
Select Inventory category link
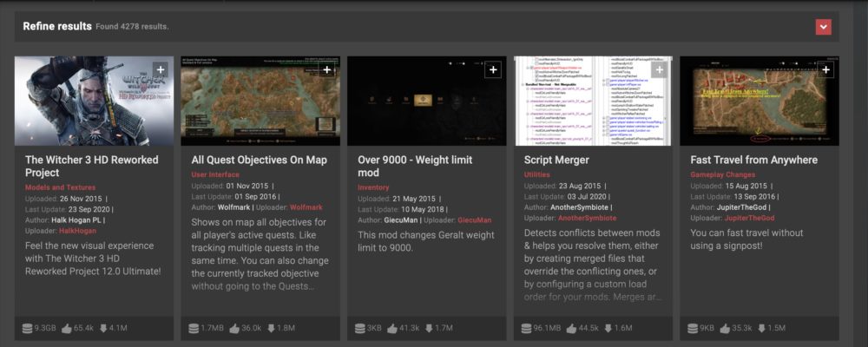pyautogui.click(x=373, y=187)
